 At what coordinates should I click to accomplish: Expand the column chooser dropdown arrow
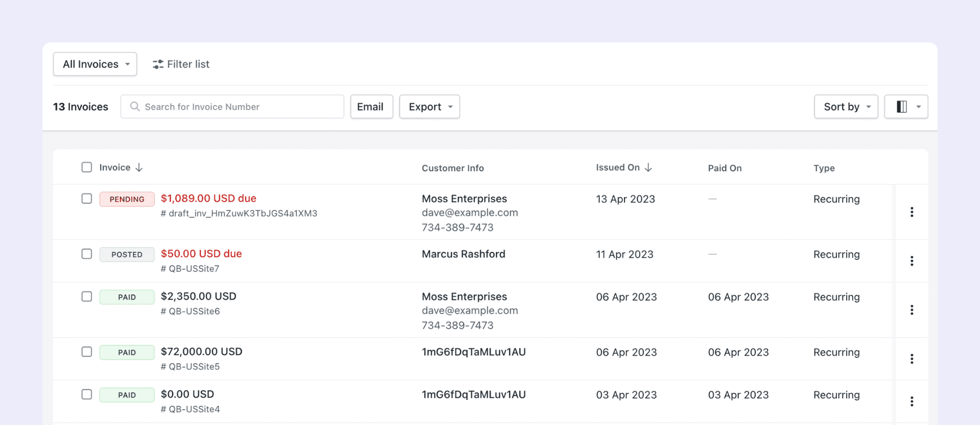pyautogui.click(x=918, y=107)
